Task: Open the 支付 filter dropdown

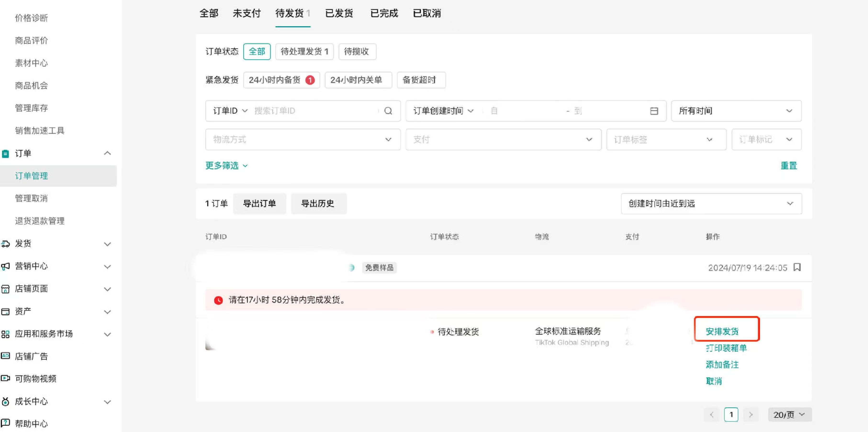Action: (503, 139)
